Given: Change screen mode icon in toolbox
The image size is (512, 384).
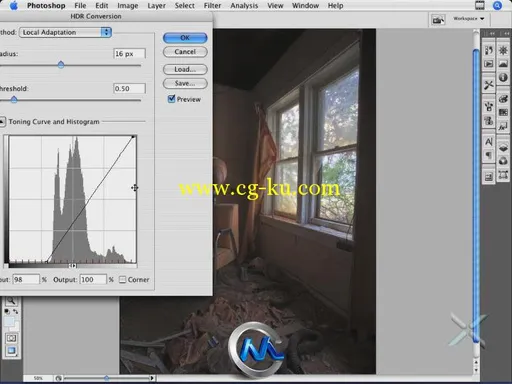Looking at the screenshot, I should tap(11, 351).
